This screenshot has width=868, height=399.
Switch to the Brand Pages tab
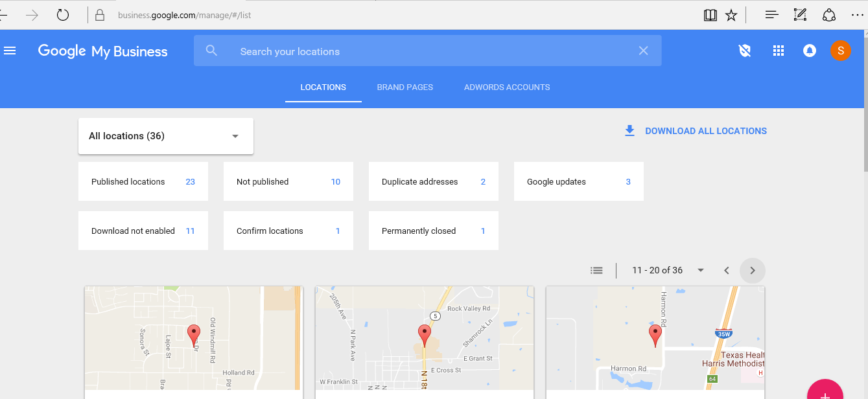click(405, 87)
